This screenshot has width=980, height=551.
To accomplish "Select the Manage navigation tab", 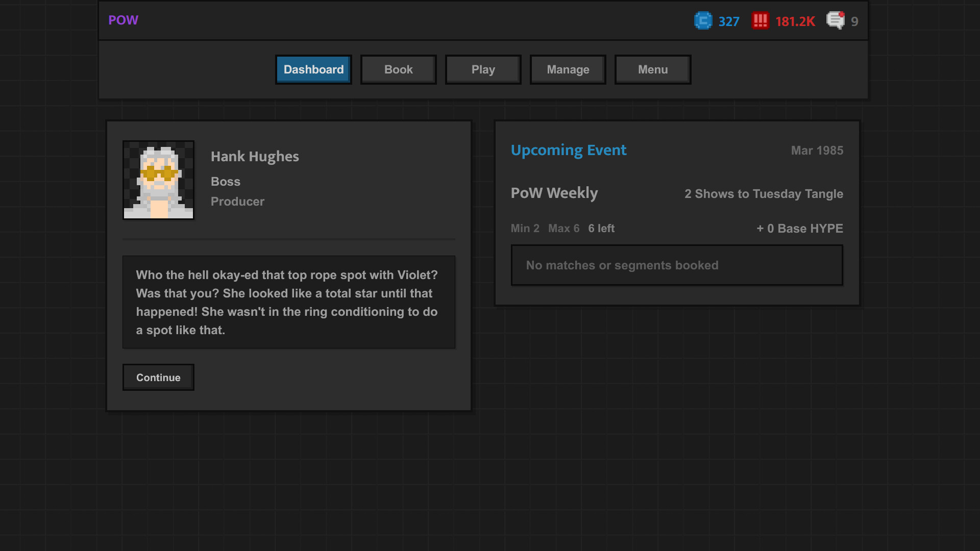I will point(568,69).
